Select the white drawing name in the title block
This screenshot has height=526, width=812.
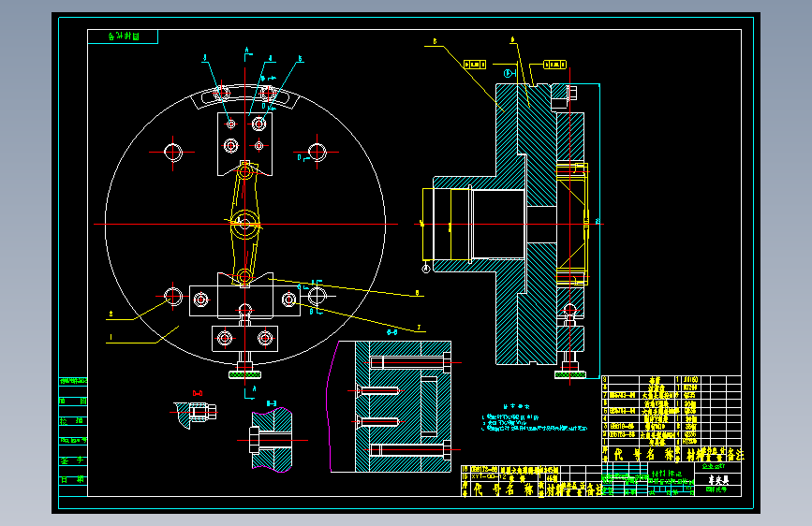pyautogui.click(x=717, y=479)
